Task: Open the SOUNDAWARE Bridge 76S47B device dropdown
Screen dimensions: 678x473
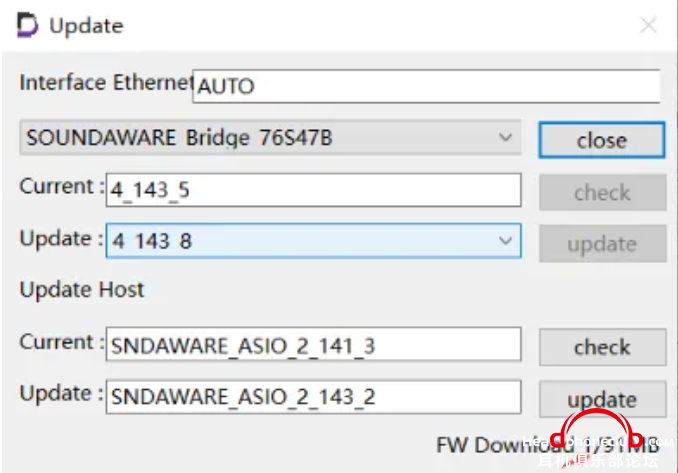Action: (x=270, y=137)
